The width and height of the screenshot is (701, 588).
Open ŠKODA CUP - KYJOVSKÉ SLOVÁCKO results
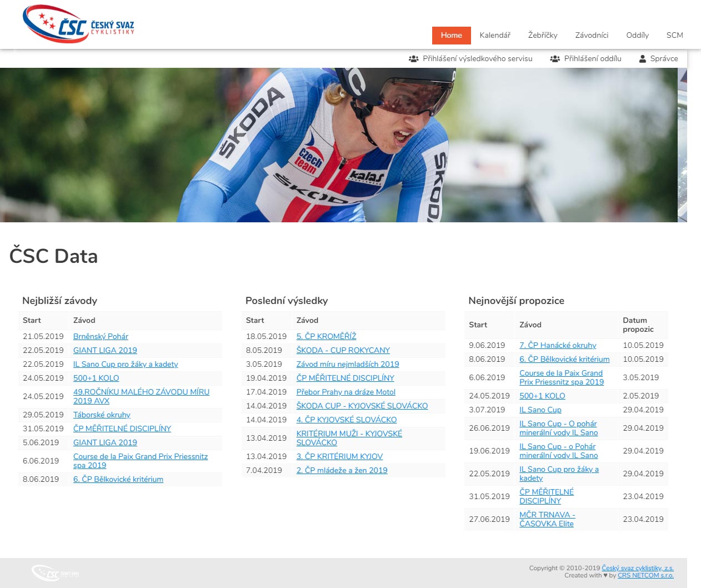(x=362, y=406)
